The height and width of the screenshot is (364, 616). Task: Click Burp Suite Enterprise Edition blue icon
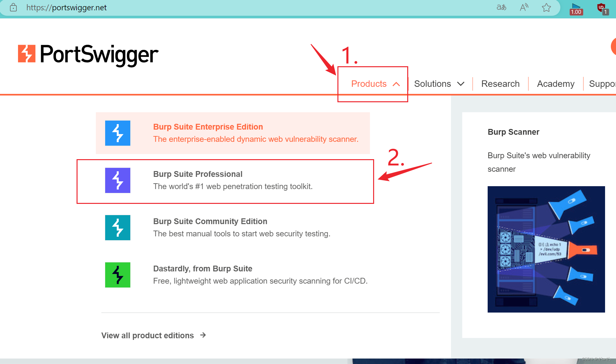(118, 133)
